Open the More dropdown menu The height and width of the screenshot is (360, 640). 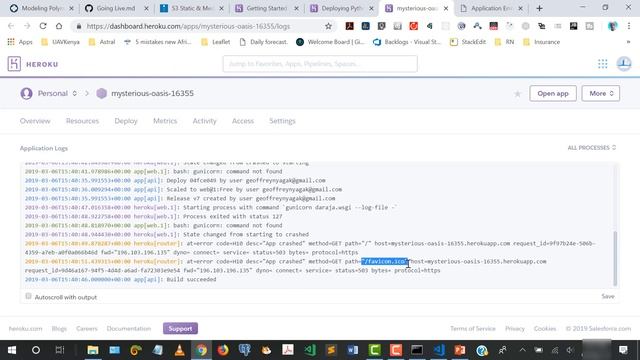point(601,93)
